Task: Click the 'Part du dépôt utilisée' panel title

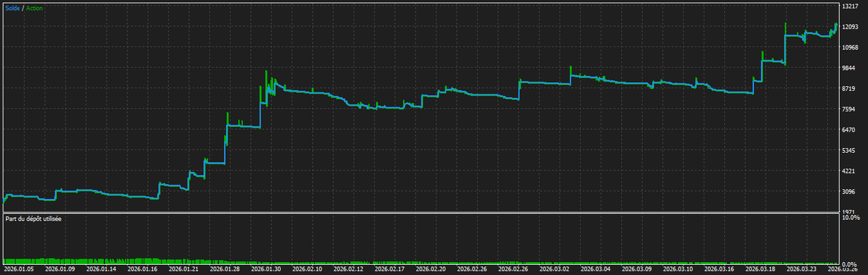Action: tap(33, 219)
